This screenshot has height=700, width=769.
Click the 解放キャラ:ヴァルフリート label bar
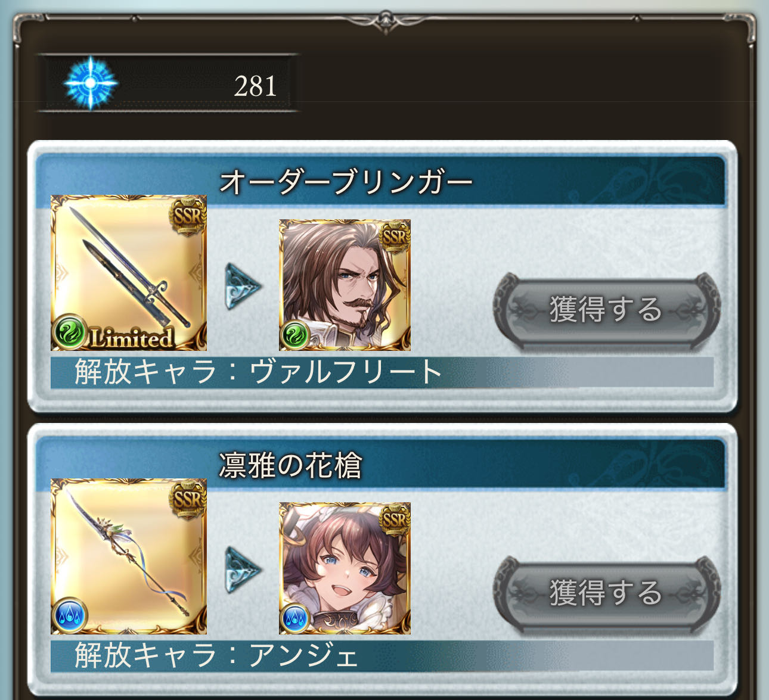(x=382, y=372)
